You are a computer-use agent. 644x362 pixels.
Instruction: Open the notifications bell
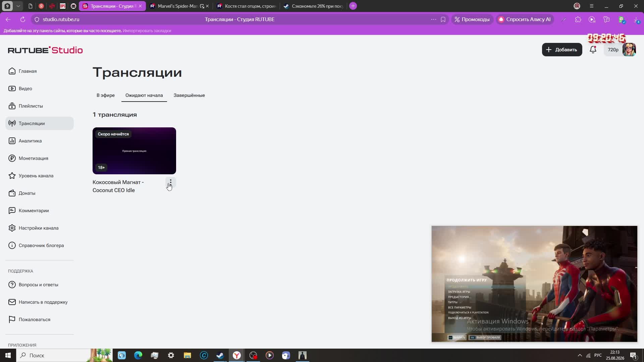pos(593,50)
